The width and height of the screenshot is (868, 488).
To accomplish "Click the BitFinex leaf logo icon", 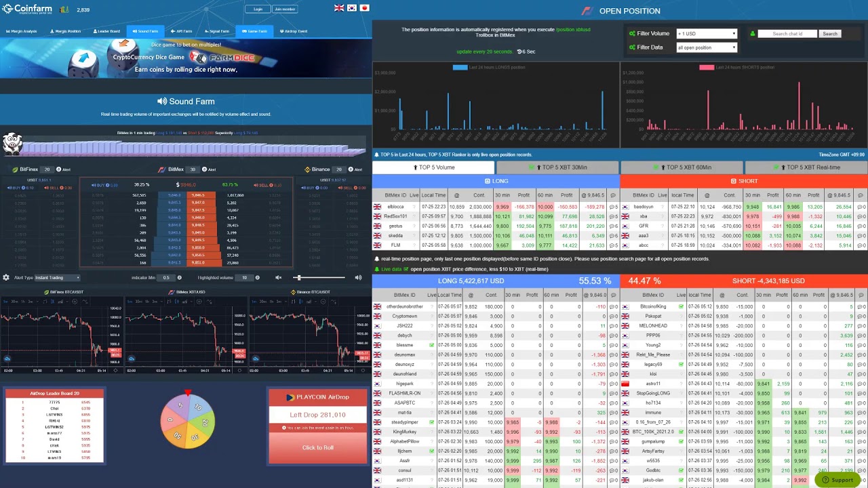I will tap(15, 169).
